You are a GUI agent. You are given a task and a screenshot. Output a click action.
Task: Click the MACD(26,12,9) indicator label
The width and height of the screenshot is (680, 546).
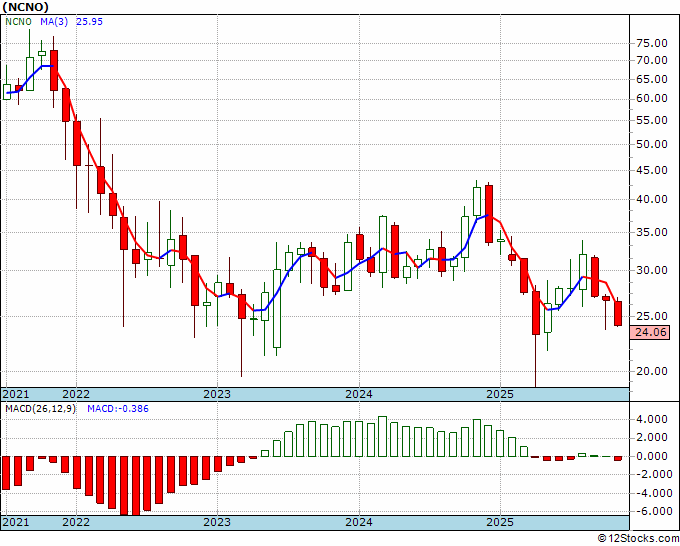(x=40, y=409)
